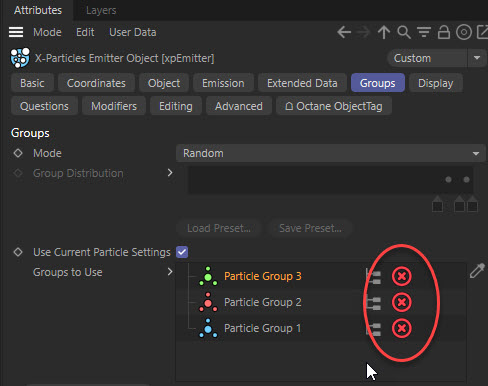Go back with the left arrow icon
Viewport: 488px width, 386px height.
[x=344, y=32]
